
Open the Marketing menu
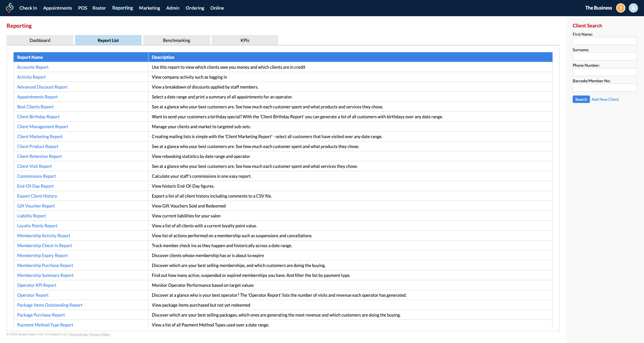(149, 8)
